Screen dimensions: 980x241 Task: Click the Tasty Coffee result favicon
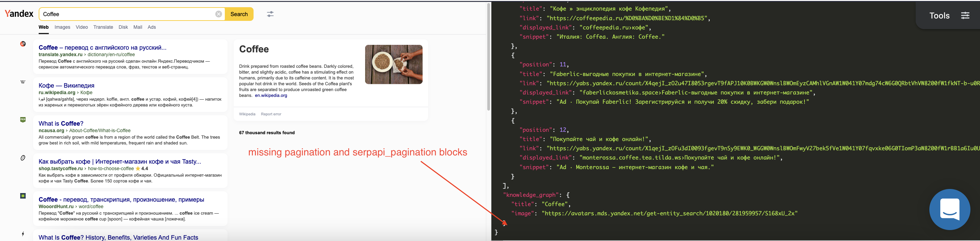[23, 157]
